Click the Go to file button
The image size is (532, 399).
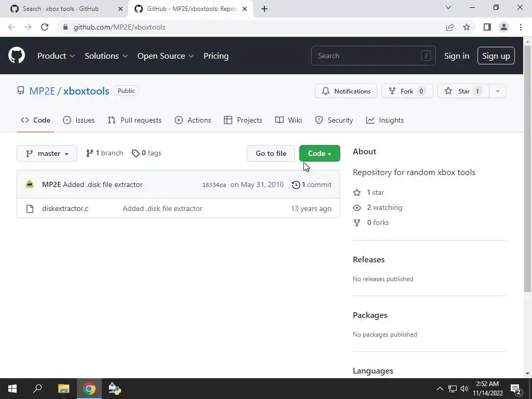[271, 153]
